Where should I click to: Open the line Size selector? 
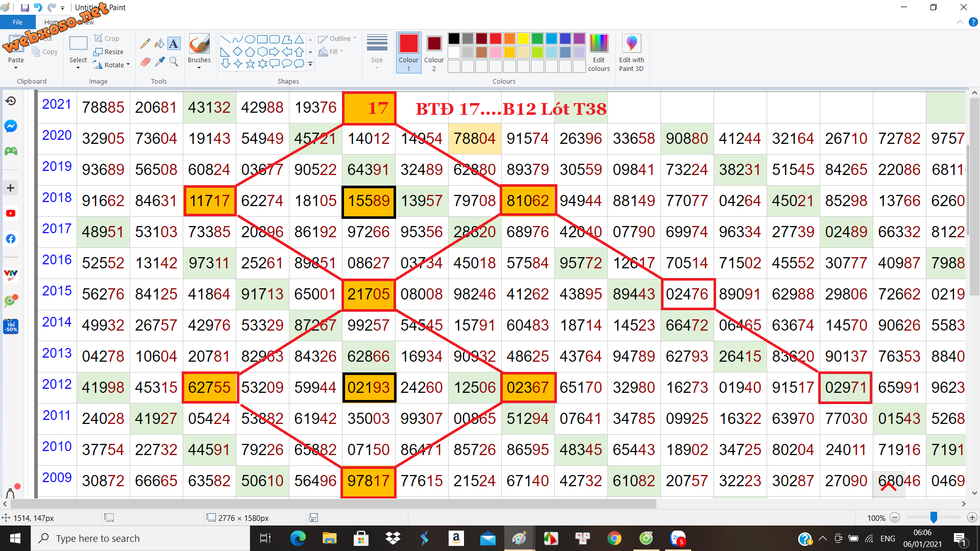pyautogui.click(x=377, y=51)
